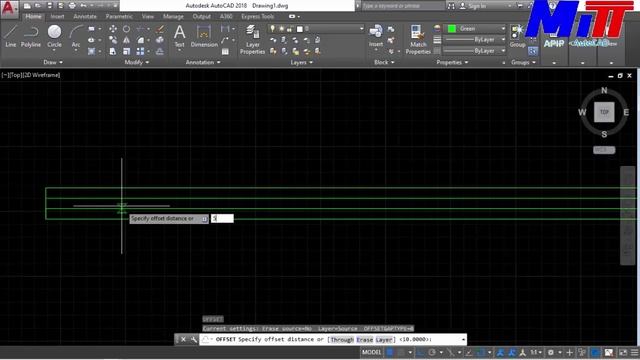Click the customize wrench on command line
This screenshot has width=640, height=360.
pos(193,339)
